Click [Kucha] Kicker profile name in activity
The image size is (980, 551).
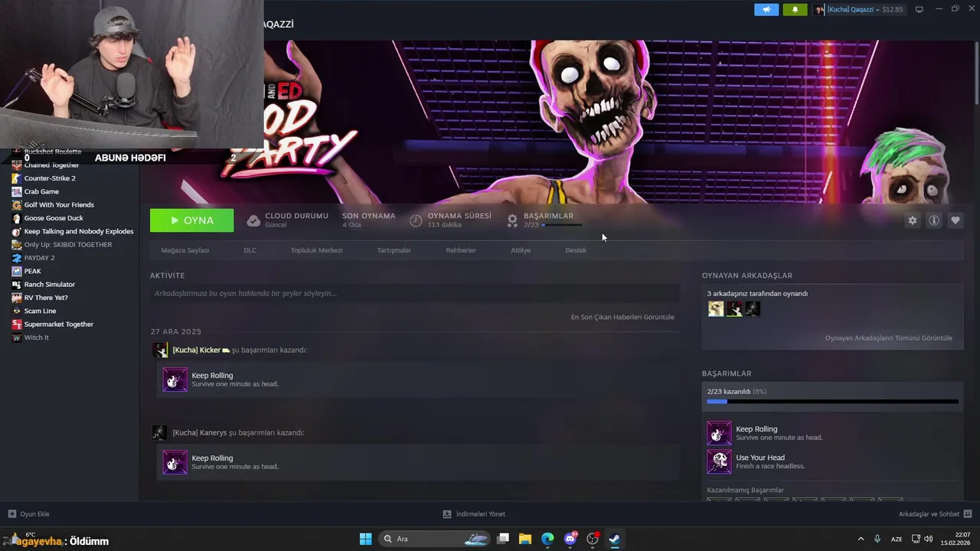point(197,350)
